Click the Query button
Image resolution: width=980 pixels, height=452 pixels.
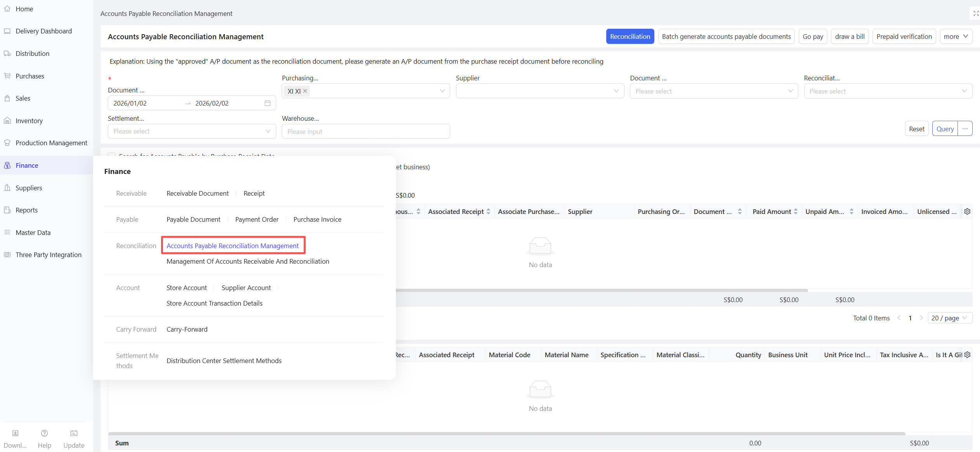945,129
